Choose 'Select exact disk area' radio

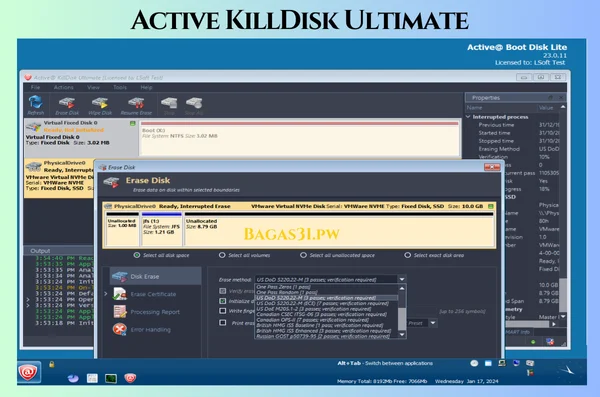tap(408, 255)
